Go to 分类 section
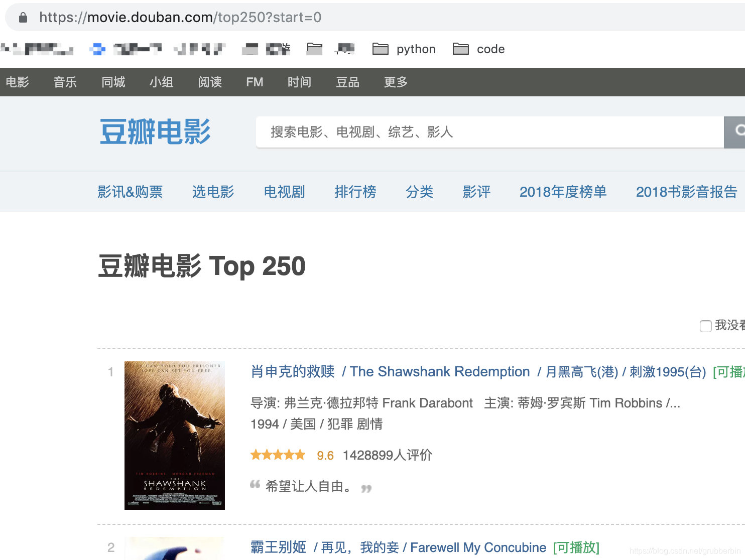The width and height of the screenshot is (745, 560). (x=420, y=192)
